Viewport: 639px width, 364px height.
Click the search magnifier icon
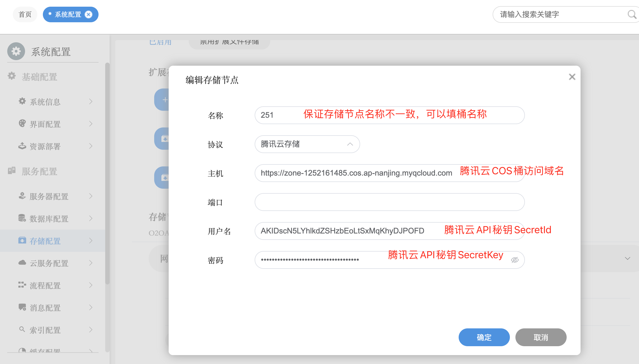(x=631, y=14)
